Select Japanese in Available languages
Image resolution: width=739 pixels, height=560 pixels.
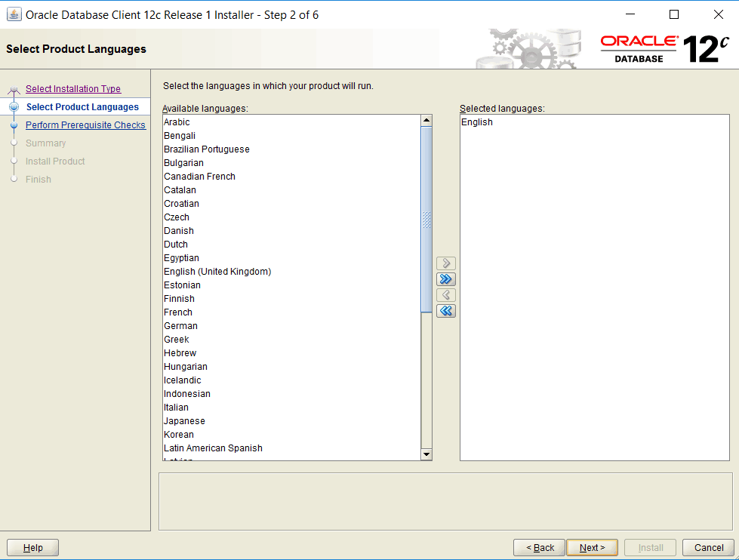(x=291, y=421)
